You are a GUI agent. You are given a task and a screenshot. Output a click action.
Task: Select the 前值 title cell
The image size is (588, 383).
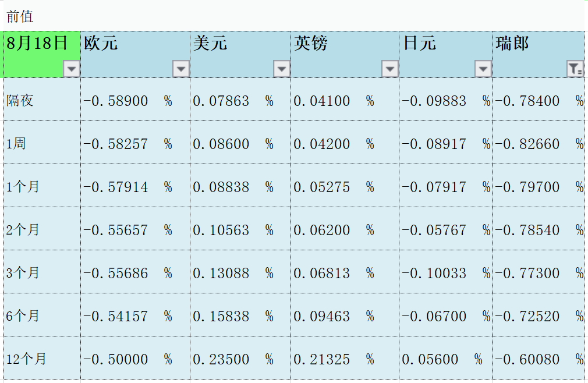[x=20, y=17]
